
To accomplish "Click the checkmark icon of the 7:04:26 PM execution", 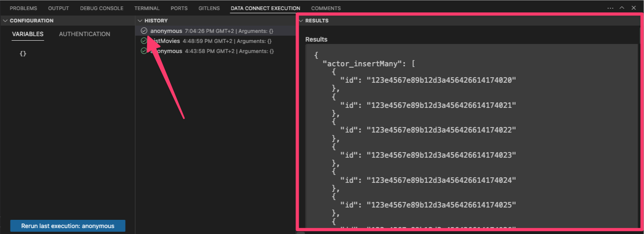I will (x=144, y=31).
